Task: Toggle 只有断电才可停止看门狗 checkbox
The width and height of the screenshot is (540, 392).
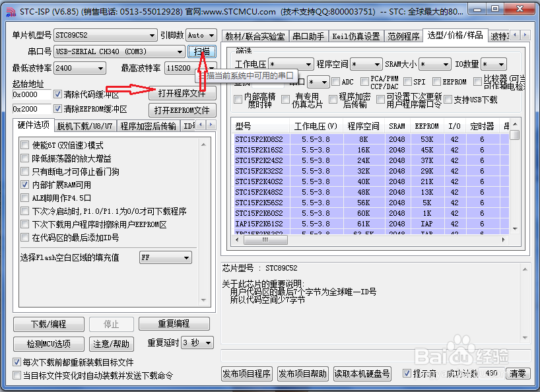Action: (x=24, y=172)
